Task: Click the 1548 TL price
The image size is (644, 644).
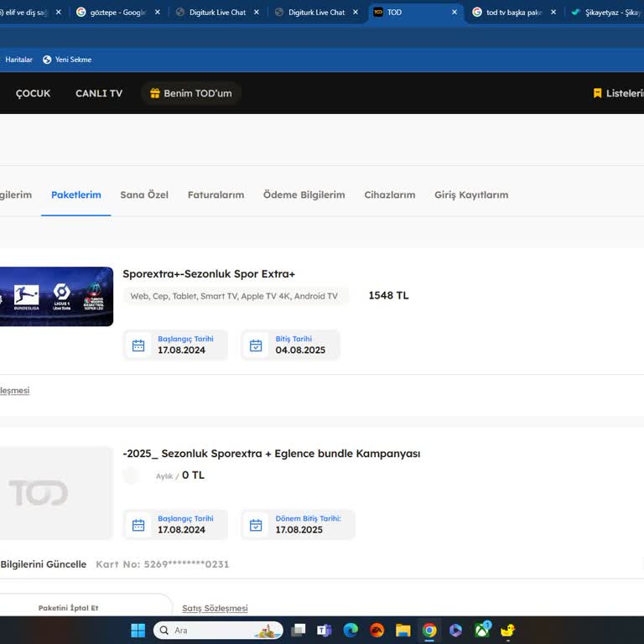Action: pos(388,295)
